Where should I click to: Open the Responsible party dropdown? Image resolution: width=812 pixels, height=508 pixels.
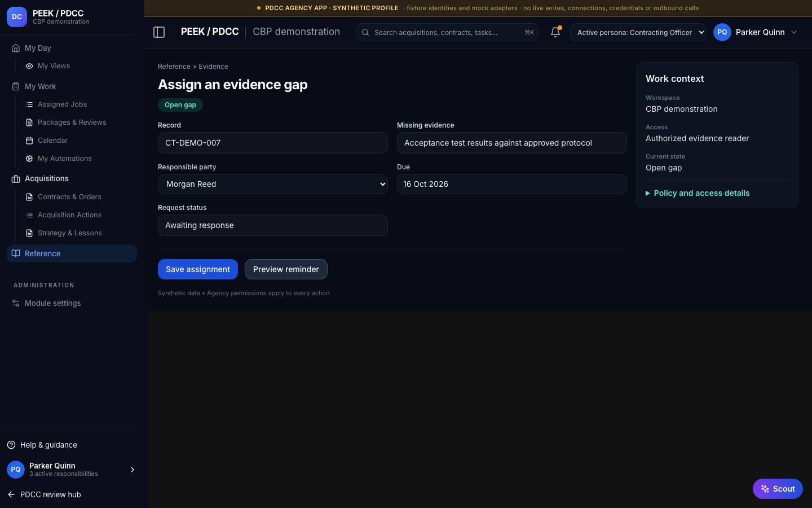coord(273,184)
